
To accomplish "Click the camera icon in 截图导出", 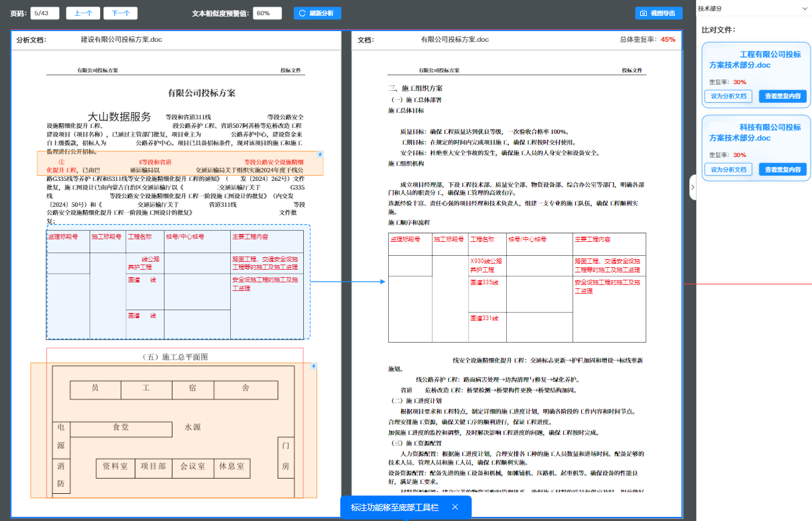I will point(642,13).
